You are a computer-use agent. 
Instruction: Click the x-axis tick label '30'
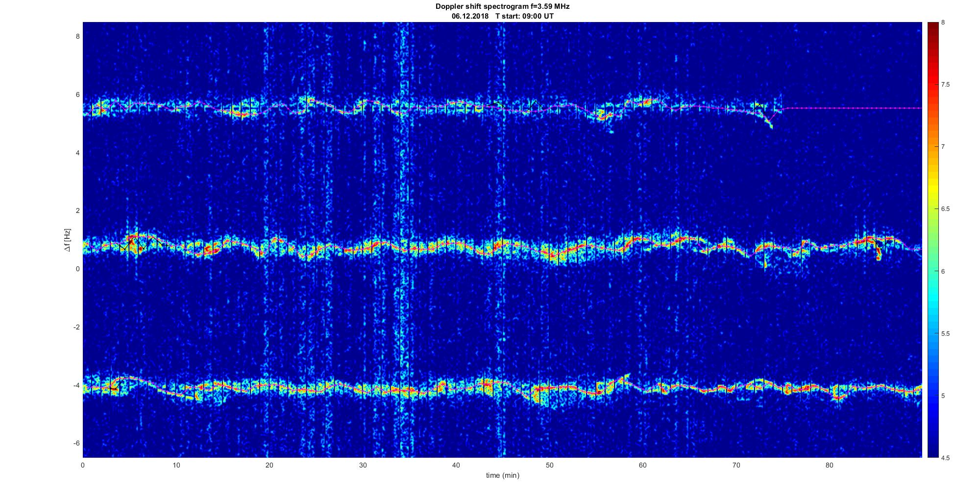click(363, 465)
